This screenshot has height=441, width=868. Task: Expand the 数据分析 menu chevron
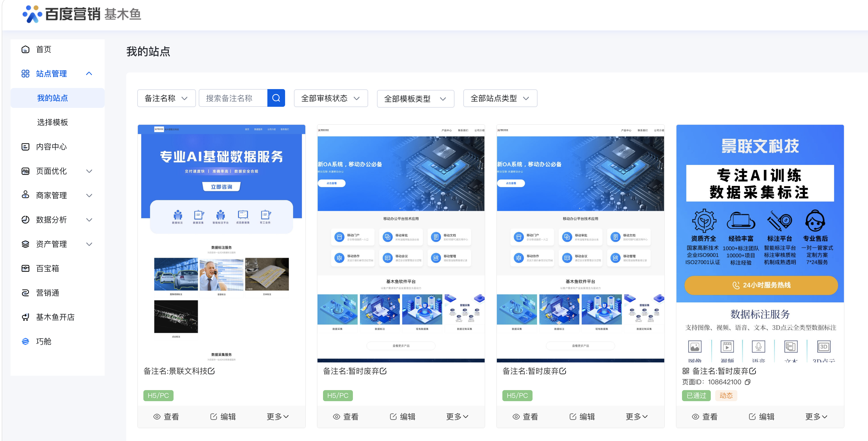pos(89,220)
